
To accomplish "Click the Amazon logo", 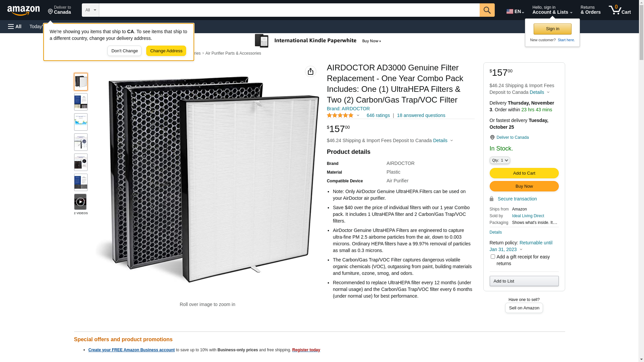I will 23,10.
